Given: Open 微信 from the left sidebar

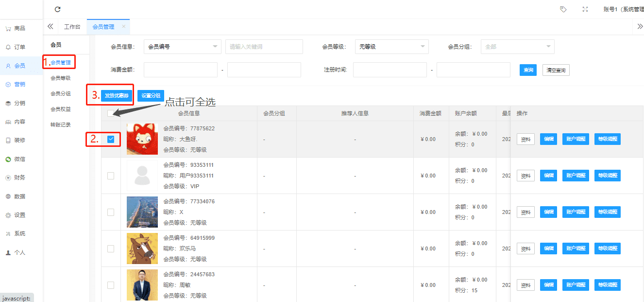Looking at the screenshot, I should point(19,159).
